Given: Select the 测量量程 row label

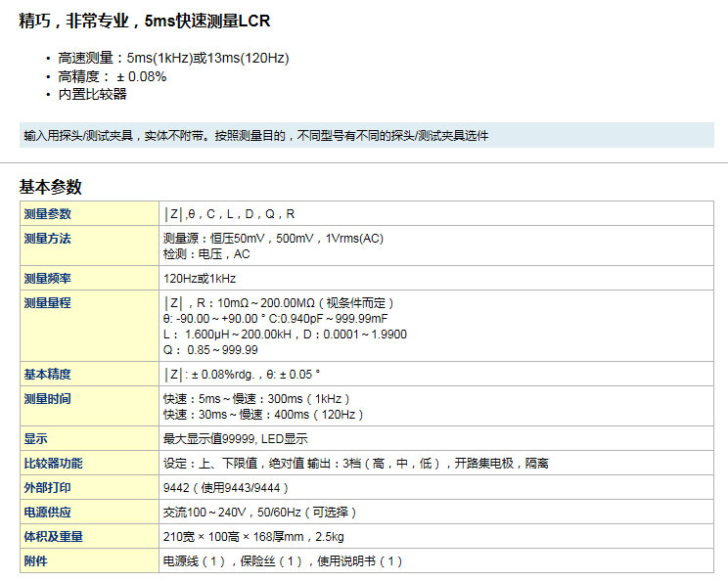Looking at the screenshot, I should [x=48, y=303].
